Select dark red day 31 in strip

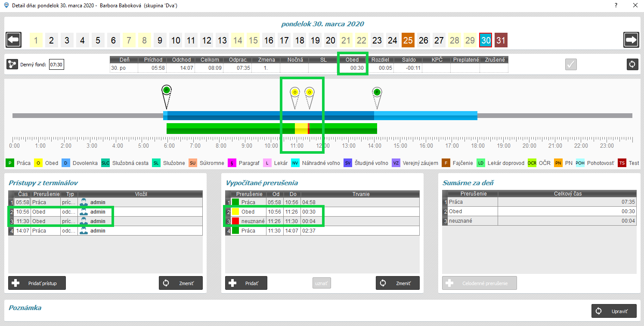(x=501, y=40)
